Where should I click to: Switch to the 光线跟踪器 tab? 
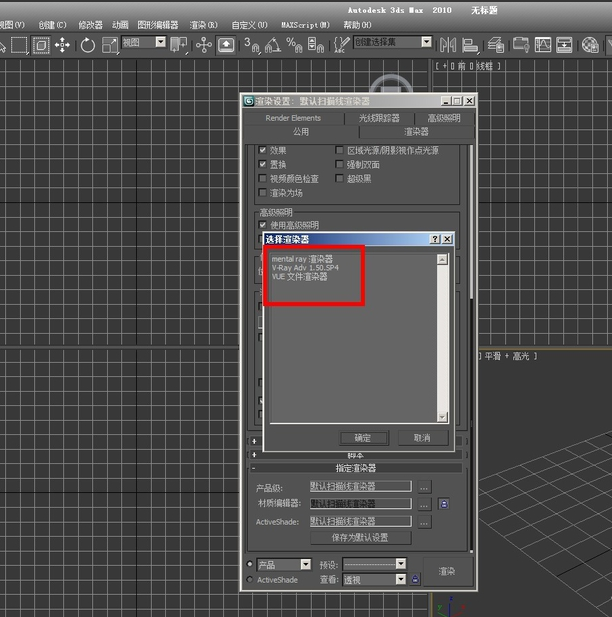click(379, 118)
